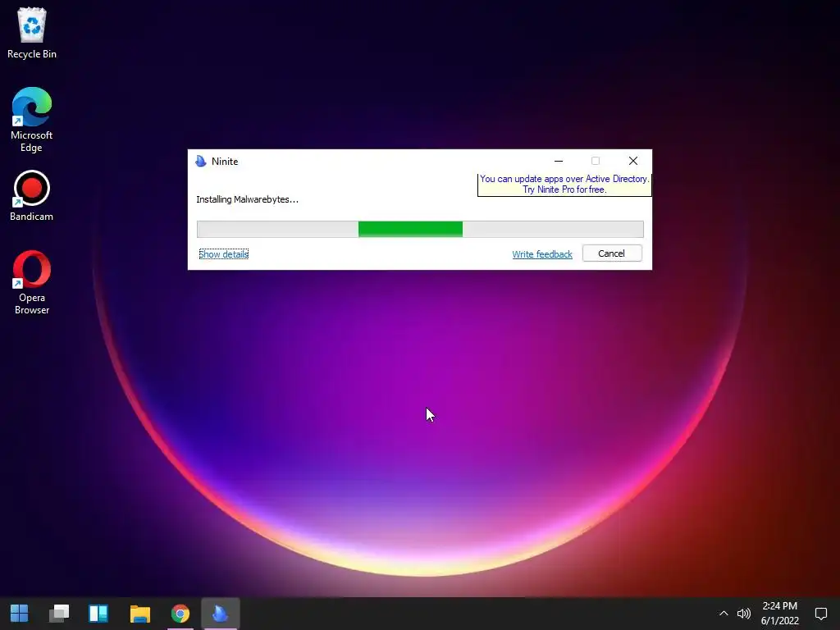Switch to Google Chrome in taskbar

tap(180, 614)
